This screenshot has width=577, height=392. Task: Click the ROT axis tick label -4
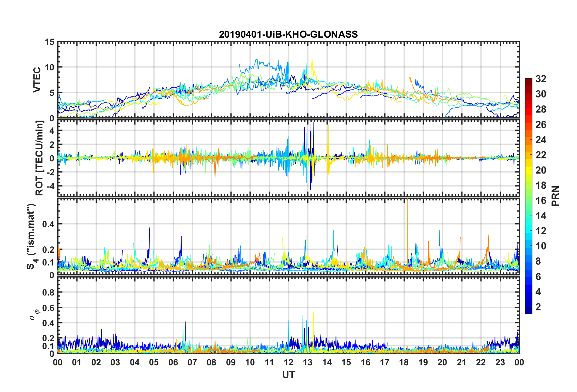(x=51, y=186)
